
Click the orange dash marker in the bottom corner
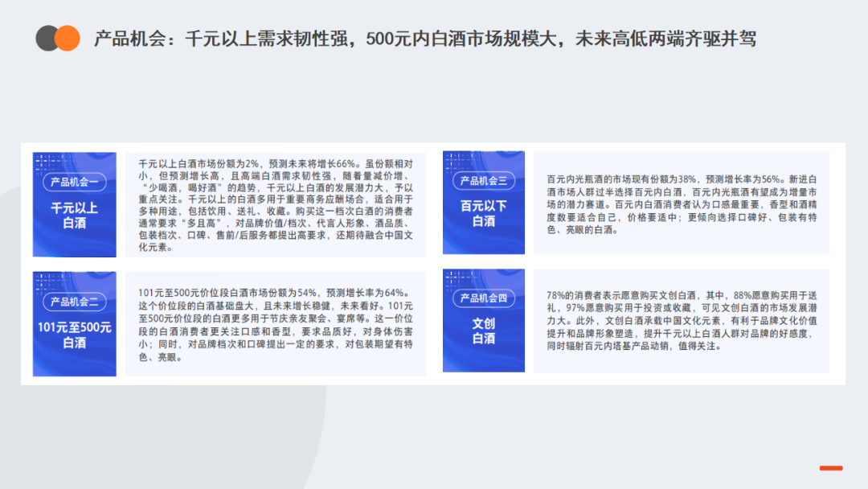(831, 468)
